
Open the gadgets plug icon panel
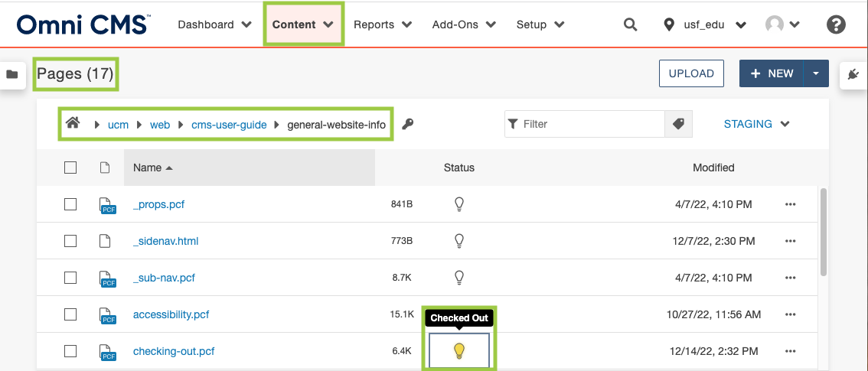coord(853,74)
